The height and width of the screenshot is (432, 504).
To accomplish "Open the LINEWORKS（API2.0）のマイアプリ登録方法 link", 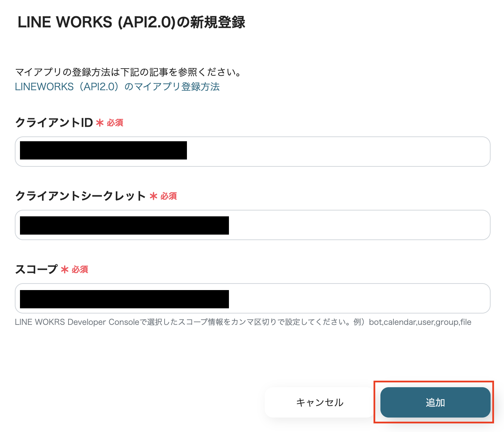I will click(x=117, y=86).
